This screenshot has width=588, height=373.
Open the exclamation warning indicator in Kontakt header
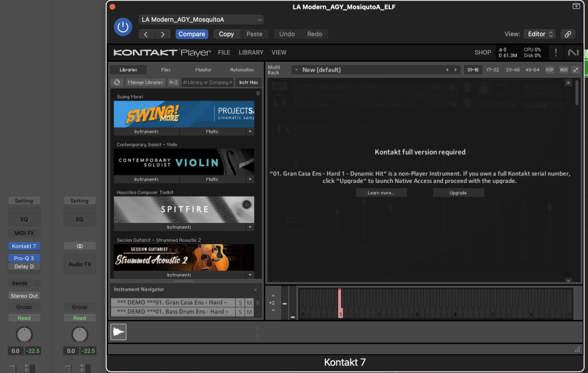[556, 52]
